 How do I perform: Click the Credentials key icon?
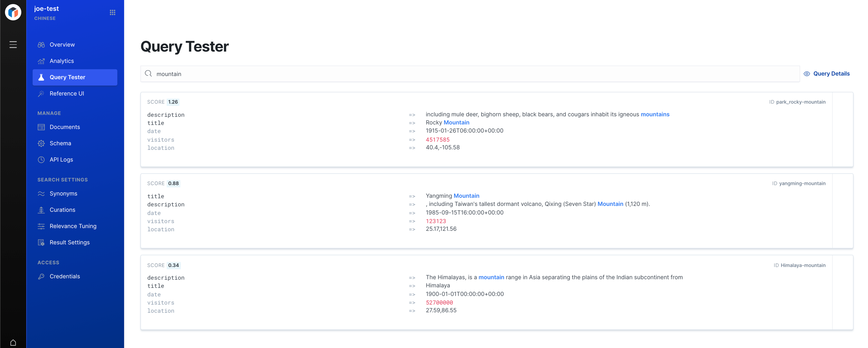[41, 276]
